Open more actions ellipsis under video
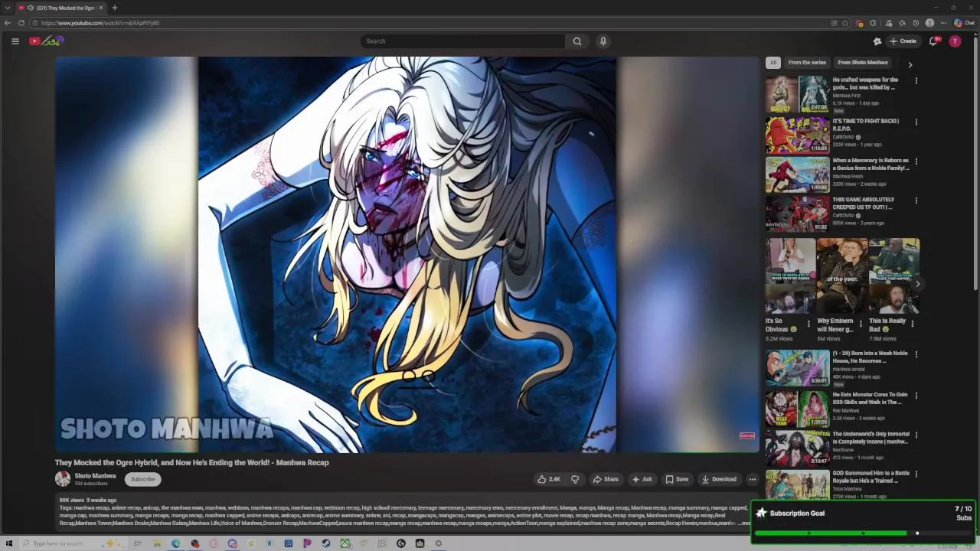This screenshot has width=980, height=551. (x=753, y=479)
